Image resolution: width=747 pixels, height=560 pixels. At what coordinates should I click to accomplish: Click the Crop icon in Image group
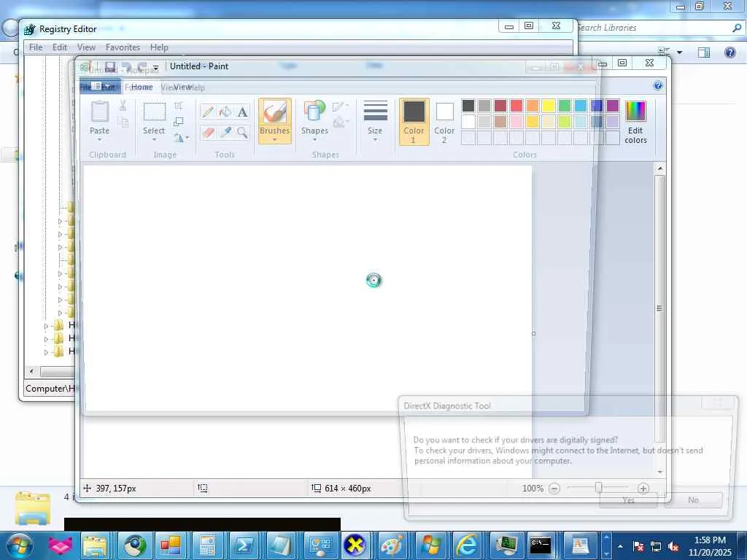[179, 106]
